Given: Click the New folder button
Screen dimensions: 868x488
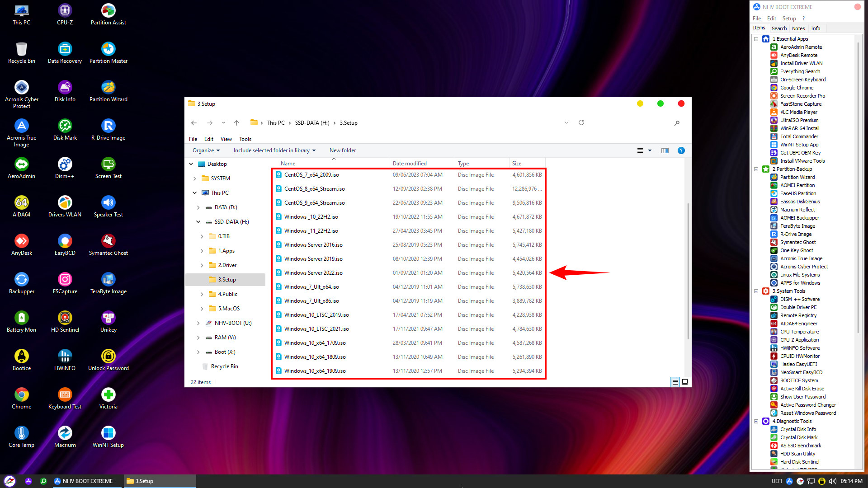Looking at the screenshot, I should [x=342, y=150].
